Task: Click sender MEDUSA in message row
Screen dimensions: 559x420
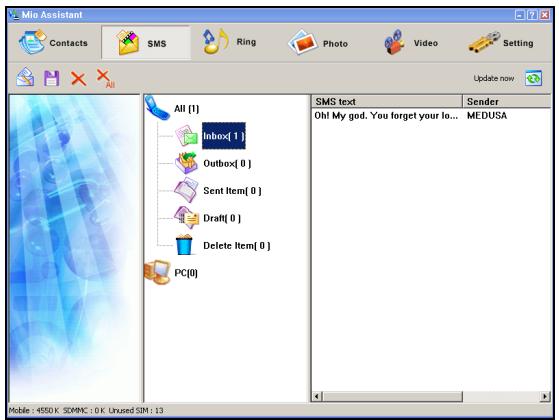Action: (487, 116)
